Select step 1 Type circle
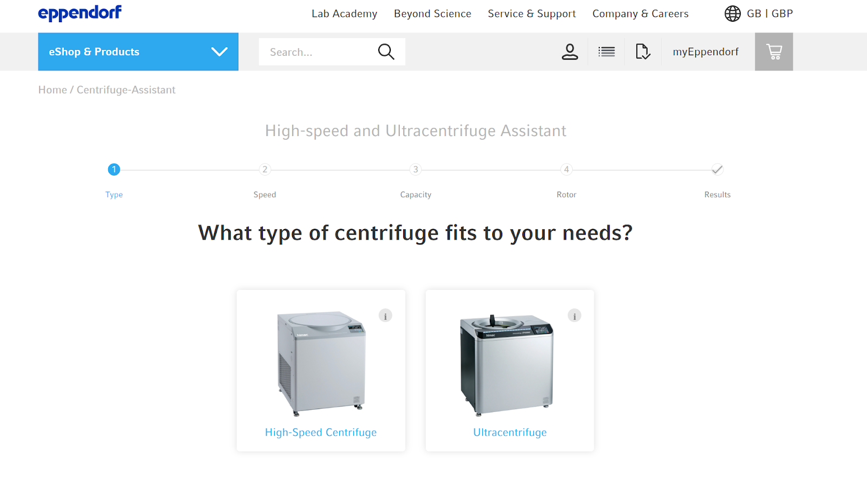The width and height of the screenshot is (867, 504). coord(114,170)
